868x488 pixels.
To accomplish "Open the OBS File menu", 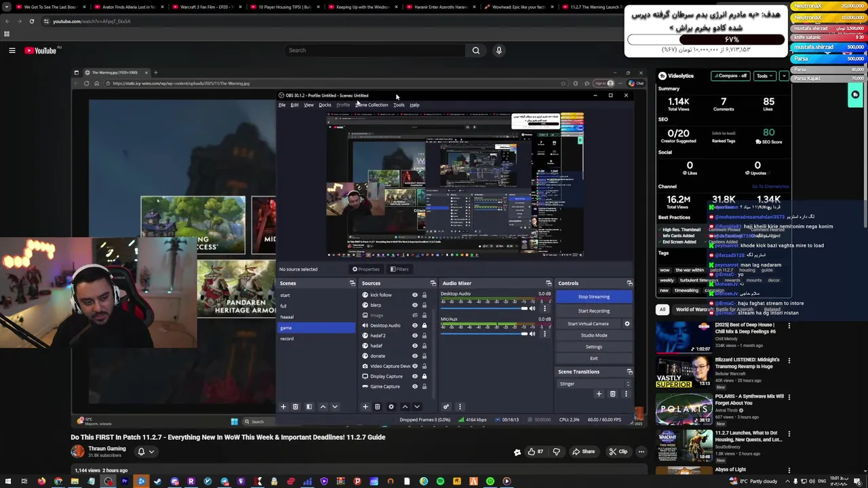I will [x=282, y=105].
